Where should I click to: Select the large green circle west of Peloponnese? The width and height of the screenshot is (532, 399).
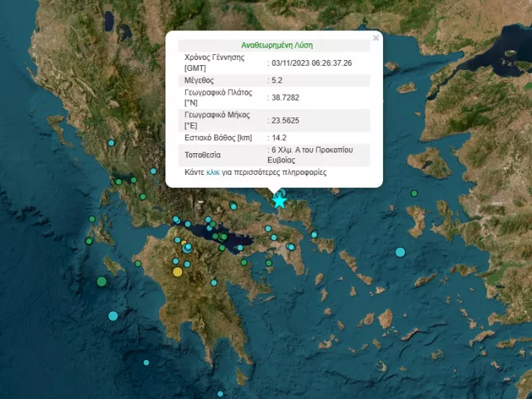tap(102, 281)
